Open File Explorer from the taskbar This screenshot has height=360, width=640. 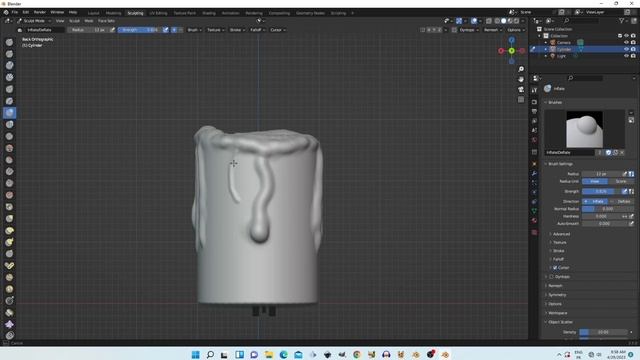(x=269, y=354)
